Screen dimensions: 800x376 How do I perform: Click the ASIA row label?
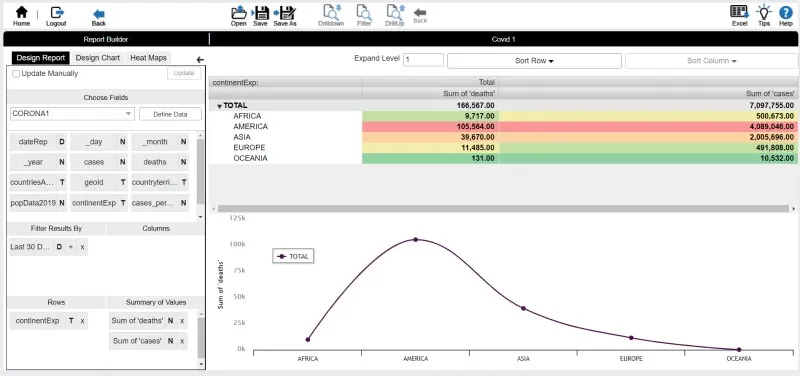[x=242, y=137]
